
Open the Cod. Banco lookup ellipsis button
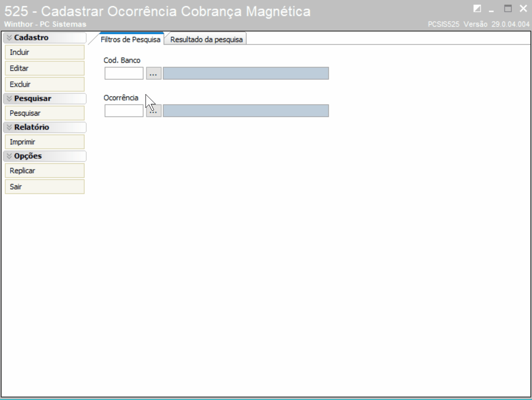(154, 73)
